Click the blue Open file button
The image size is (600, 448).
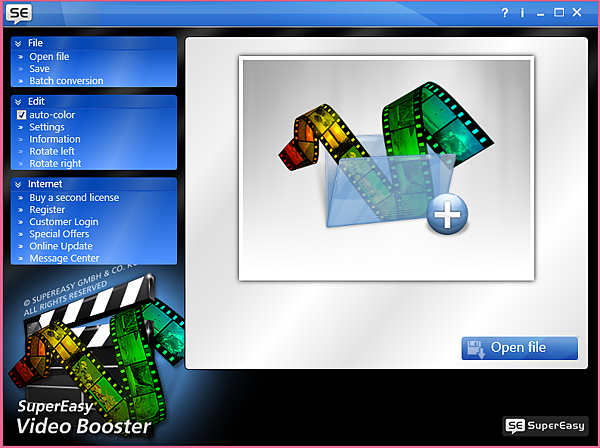point(520,348)
